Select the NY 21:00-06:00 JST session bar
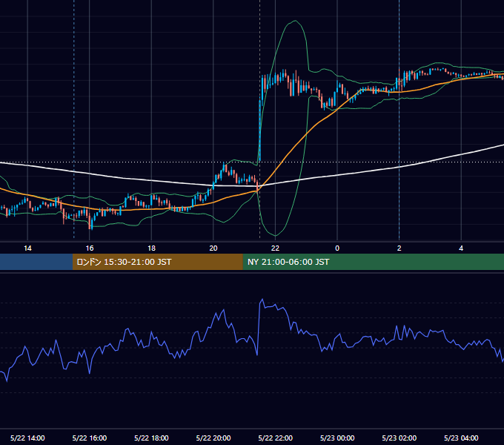The image size is (504, 445). coord(373,262)
